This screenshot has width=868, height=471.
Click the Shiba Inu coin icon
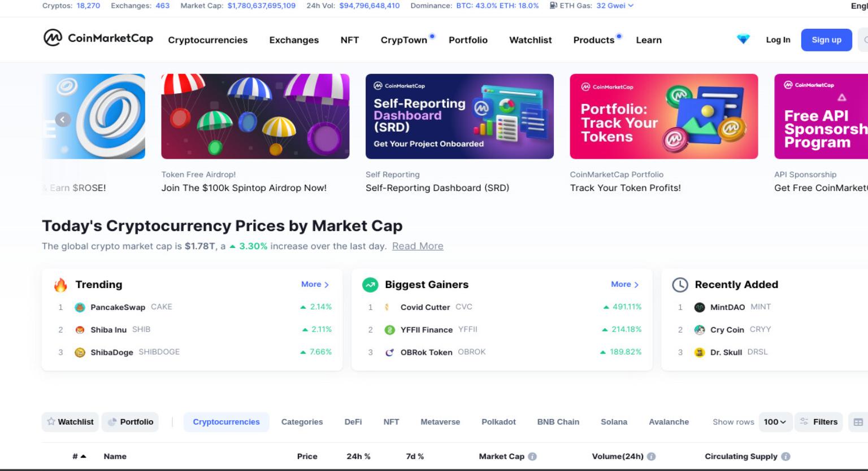80,330
